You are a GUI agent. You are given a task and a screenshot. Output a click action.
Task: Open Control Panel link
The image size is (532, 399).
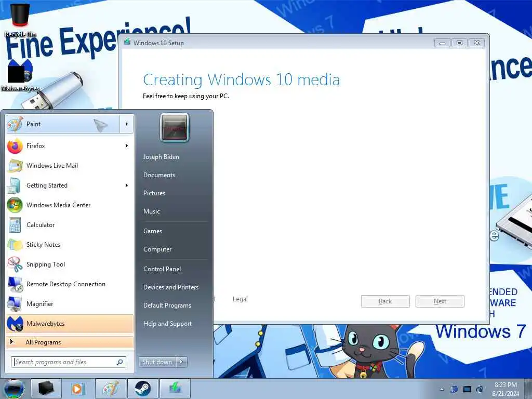point(162,269)
